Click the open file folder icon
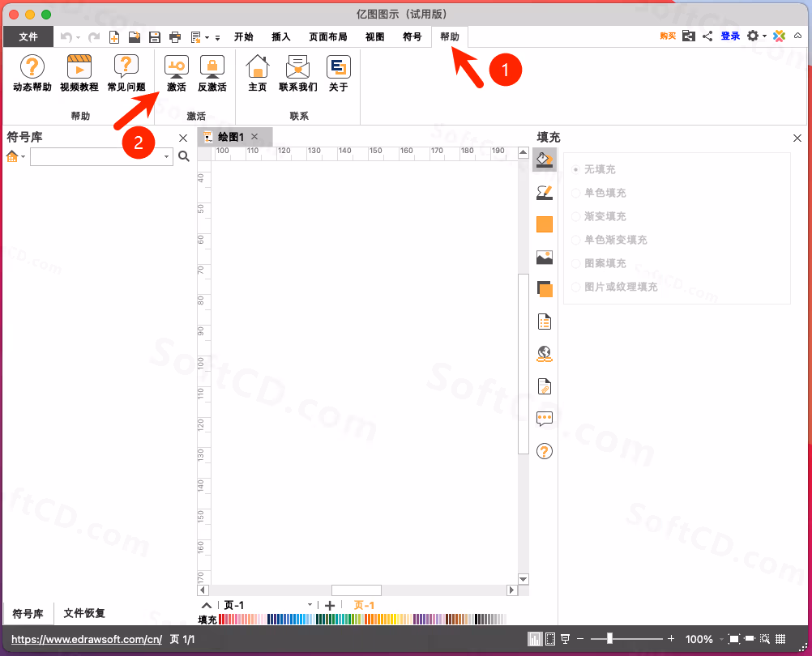Image resolution: width=812 pixels, height=656 pixels. click(135, 36)
